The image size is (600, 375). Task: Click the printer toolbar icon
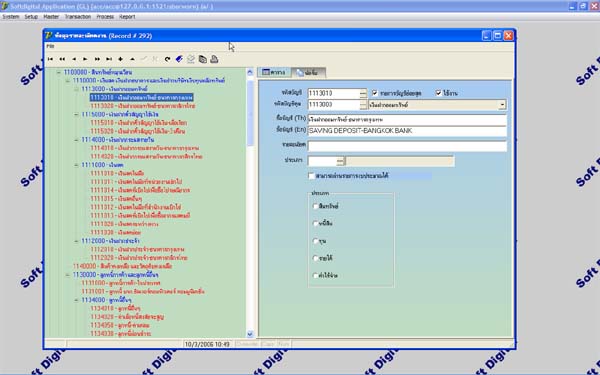click(x=214, y=59)
